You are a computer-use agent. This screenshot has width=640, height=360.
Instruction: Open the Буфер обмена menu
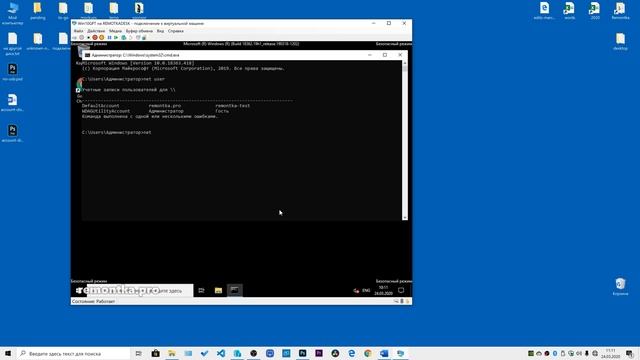139,31
